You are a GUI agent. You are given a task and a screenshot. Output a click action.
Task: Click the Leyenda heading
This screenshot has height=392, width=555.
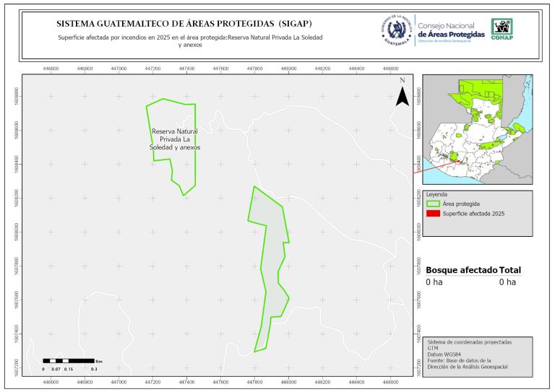(437, 194)
